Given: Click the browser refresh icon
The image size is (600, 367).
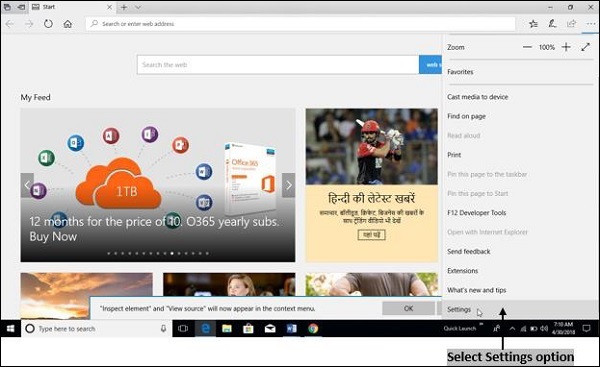Looking at the screenshot, I should (48, 24).
